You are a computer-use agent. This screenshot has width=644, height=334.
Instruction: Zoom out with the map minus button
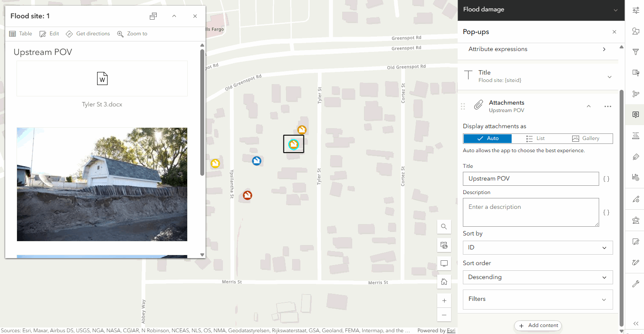tap(444, 315)
